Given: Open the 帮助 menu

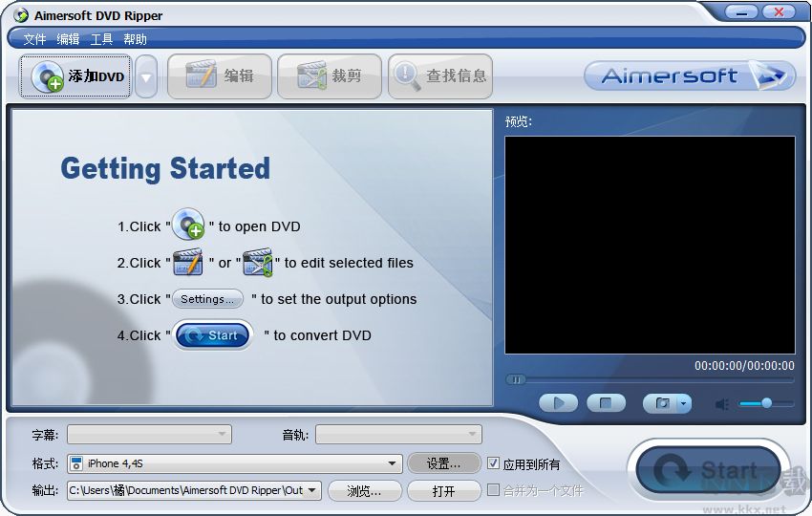Looking at the screenshot, I should [135, 39].
